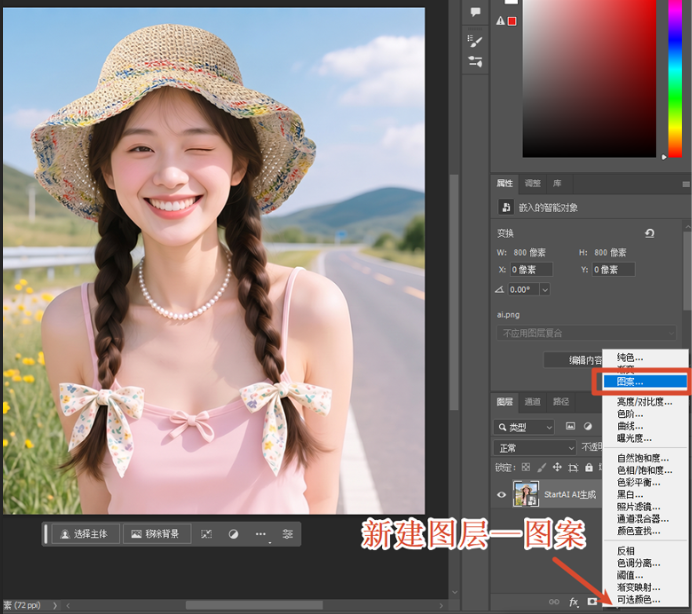Switch to the 调整 tab
This screenshot has height=614, width=692.
click(x=532, y=183)
